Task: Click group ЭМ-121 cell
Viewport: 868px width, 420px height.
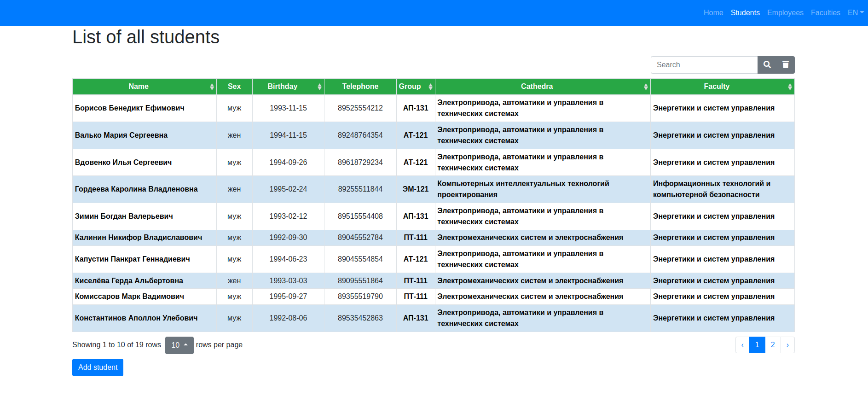Action: pos(416,189)
